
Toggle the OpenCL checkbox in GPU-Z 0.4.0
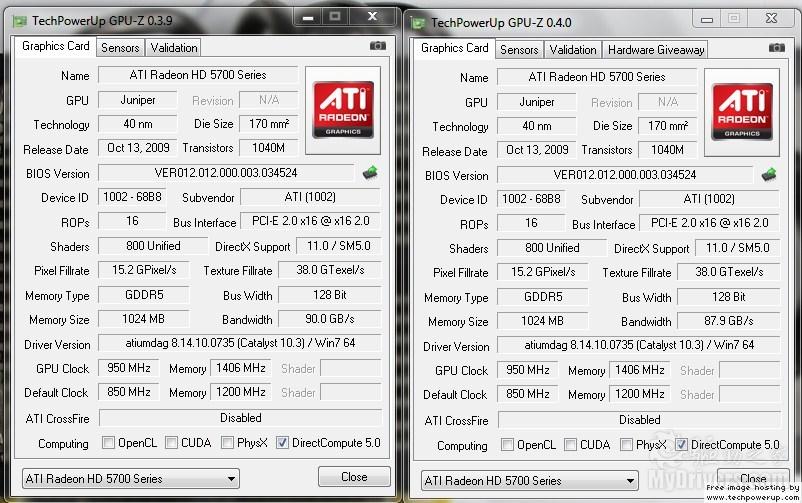507,444
